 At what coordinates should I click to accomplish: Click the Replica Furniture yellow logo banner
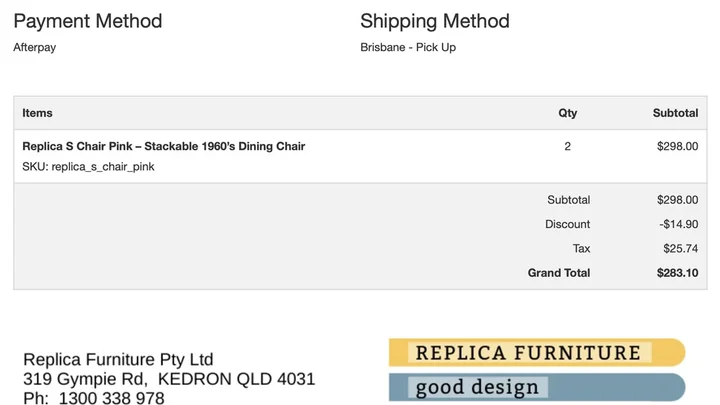pyautogui.click(x=537, y=353)
